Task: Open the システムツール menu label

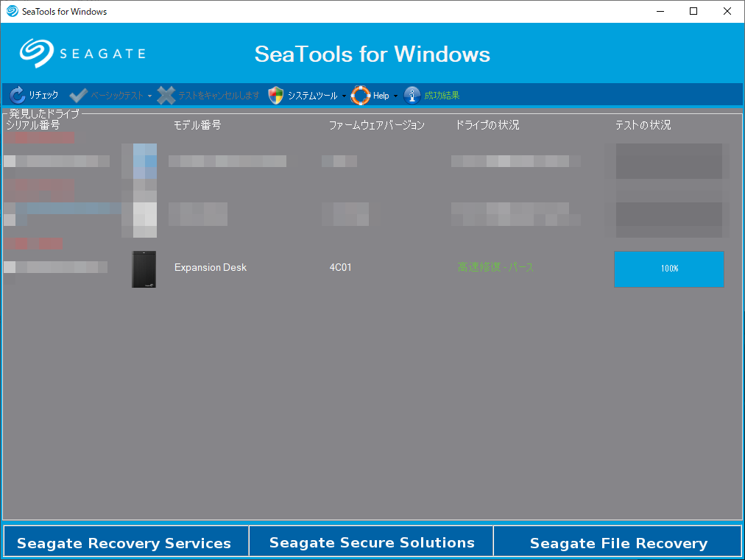Action: tap(312, 96)
